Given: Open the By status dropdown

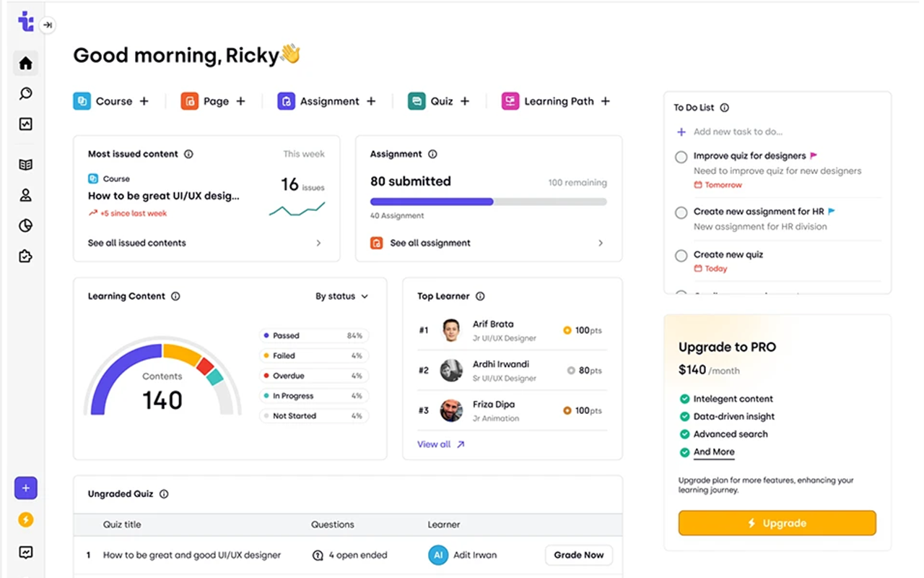Looking at the screenshot, I should [341, 296].
